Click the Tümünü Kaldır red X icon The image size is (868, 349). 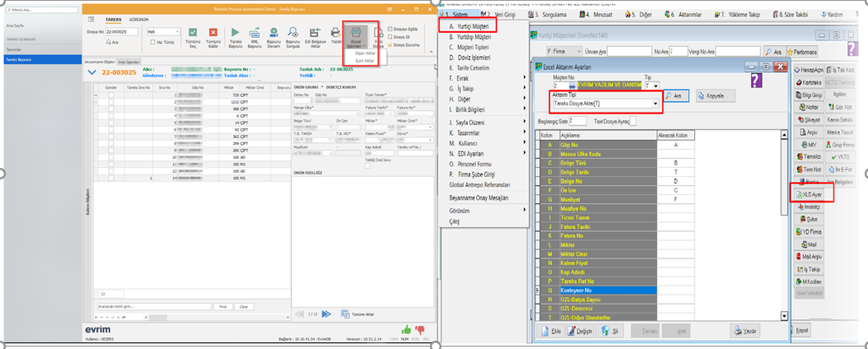coord(213,33)
